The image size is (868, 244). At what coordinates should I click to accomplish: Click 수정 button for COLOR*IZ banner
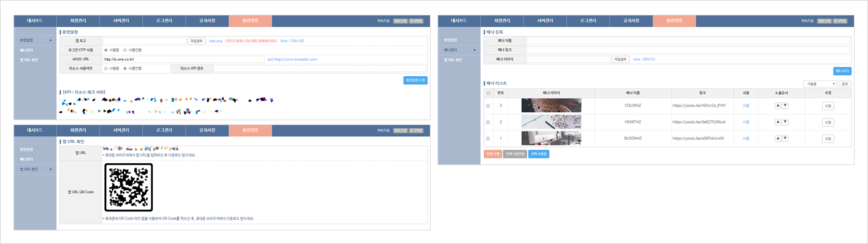[x=828, y=106]
